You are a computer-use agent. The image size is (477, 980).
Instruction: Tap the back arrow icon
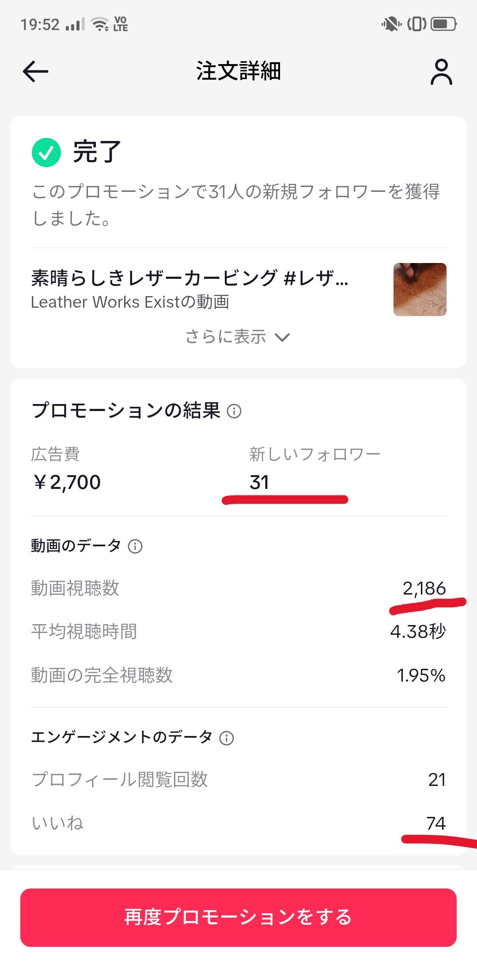35,72
